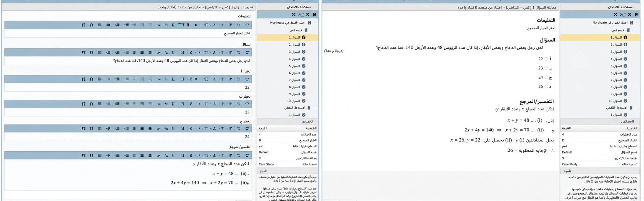
Task: Click Omega symbol in الخيار ب toolbar
Action: (91, 104)
